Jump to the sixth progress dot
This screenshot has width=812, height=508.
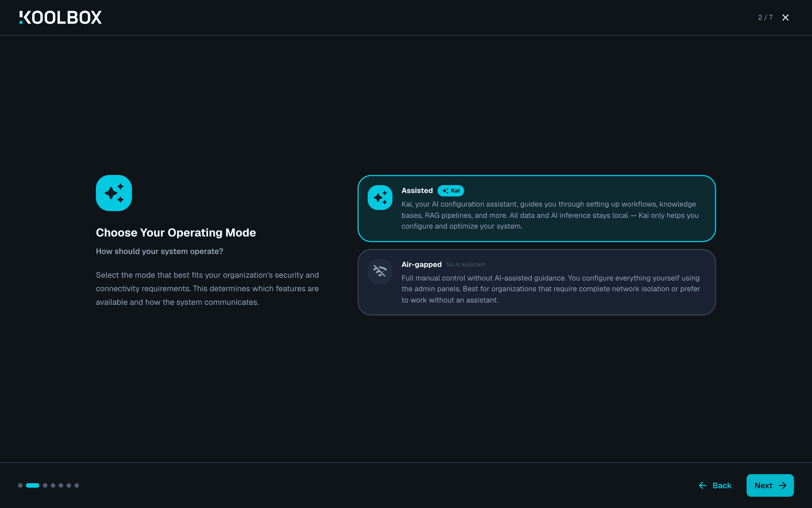click(69, 485)
